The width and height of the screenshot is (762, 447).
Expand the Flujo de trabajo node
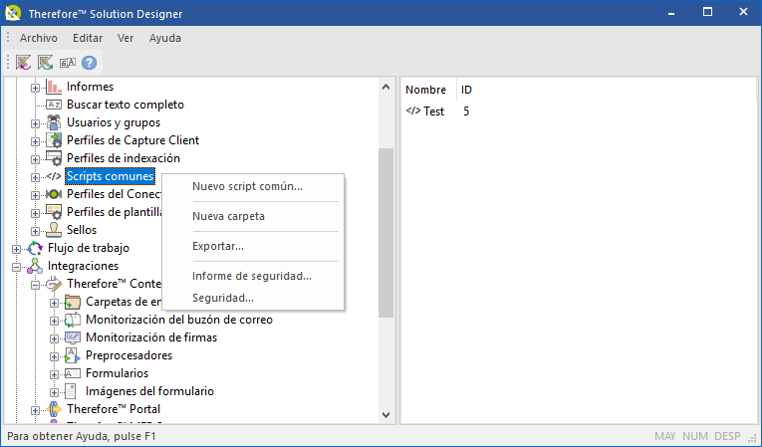(17, 248)
